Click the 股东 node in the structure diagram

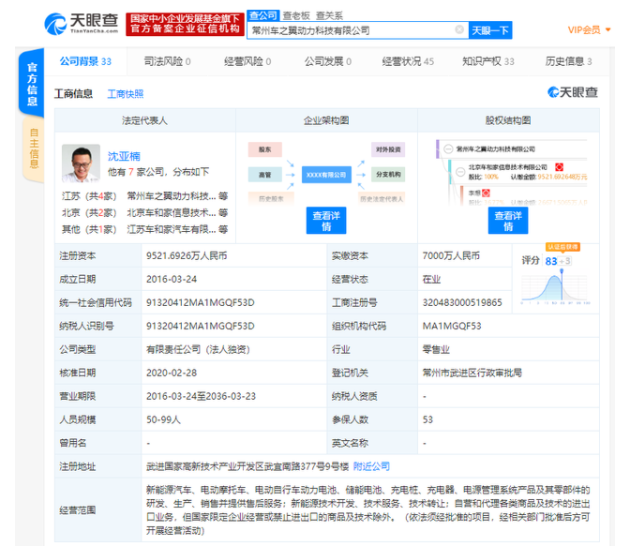pyautogui.click(x=265, y=150)
